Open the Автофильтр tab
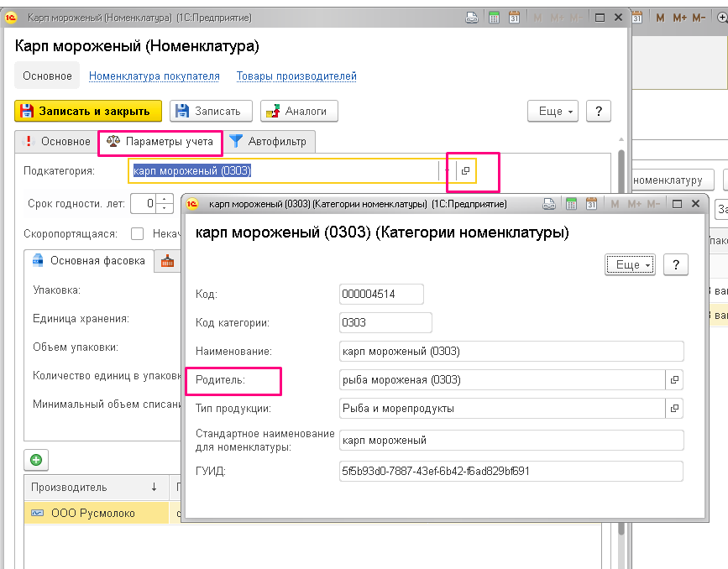This screenshot has width=728, height=569. click(269, 142)
